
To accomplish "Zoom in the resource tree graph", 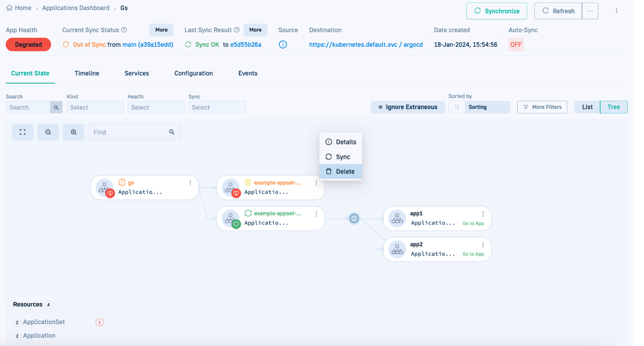I will pos(73,132).
